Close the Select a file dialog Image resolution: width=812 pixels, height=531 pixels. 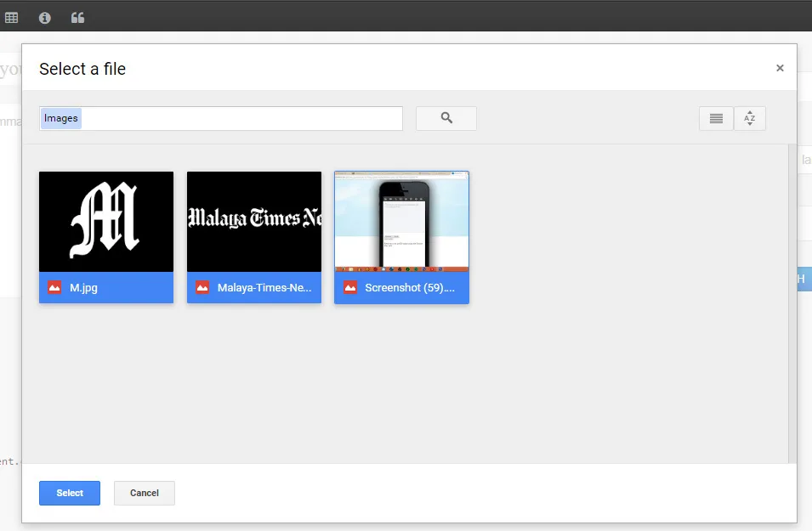(x=780, y=68)
